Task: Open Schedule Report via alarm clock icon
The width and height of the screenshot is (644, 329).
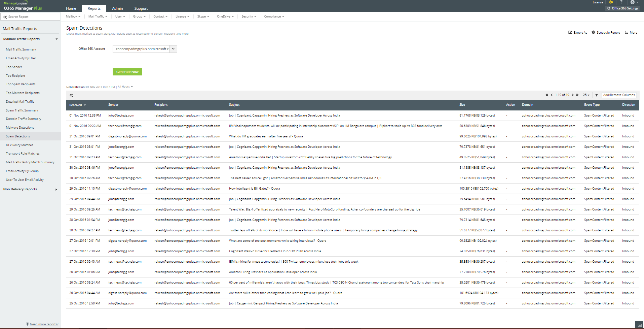Action: coord(593,32)
